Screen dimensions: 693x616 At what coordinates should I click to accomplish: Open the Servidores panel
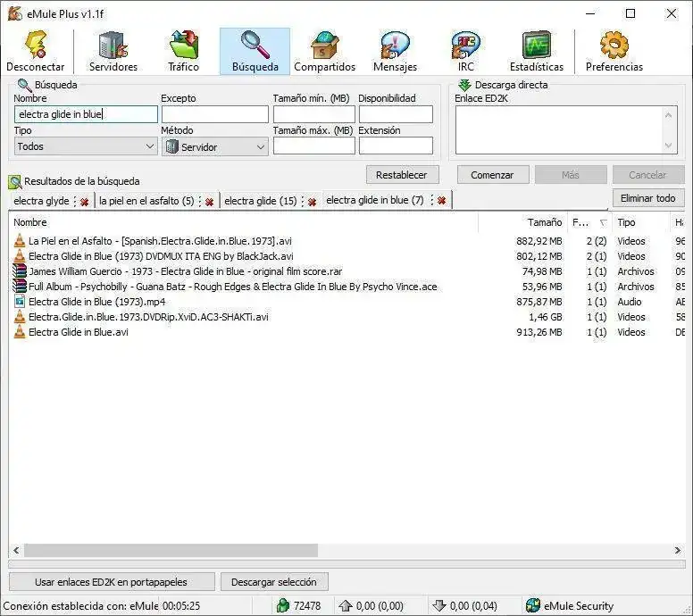point(113,51)
